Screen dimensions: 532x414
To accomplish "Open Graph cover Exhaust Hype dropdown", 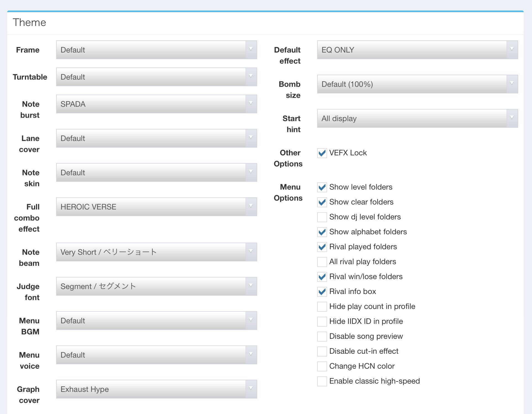I will 157,389.
